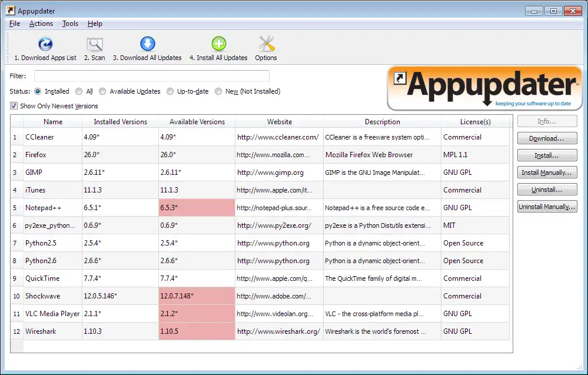This screenshot has height=375, width=588.
Task: Select the Available Updates radio button
Action: coord(102,91)
